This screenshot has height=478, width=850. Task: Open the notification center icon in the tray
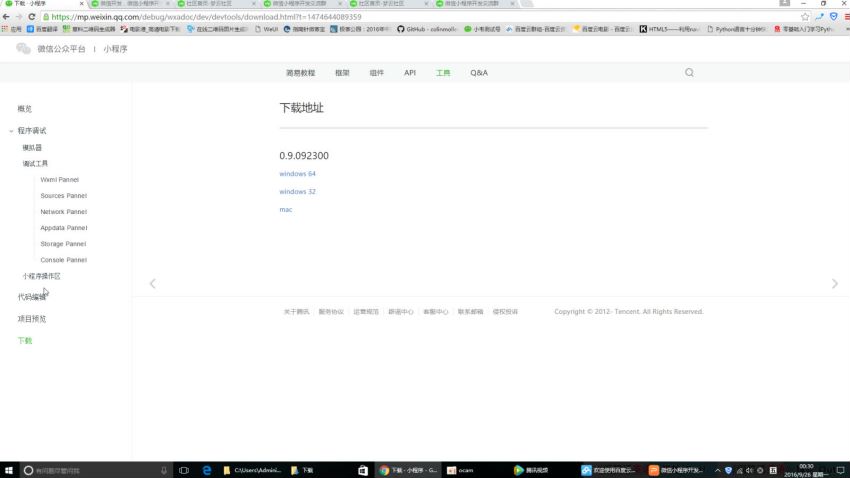point(840,470)
